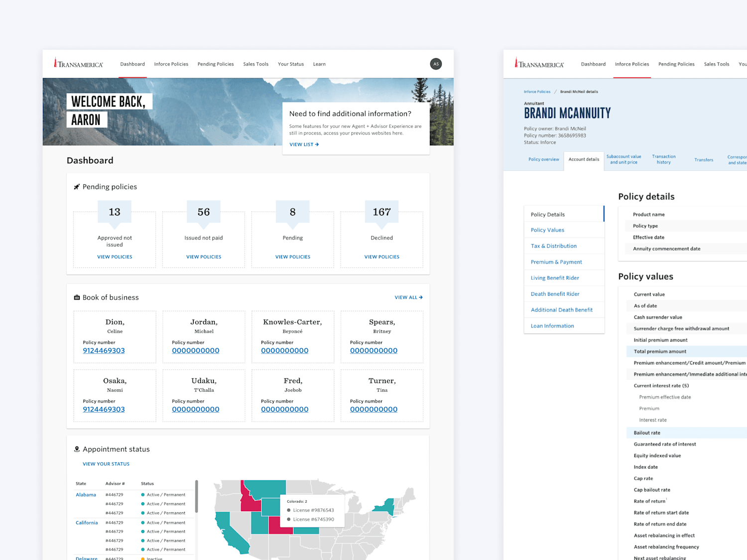Screen dimensions: 747x560
Task: Click the Bailout rate row
Action: click(x=687, y=433)
